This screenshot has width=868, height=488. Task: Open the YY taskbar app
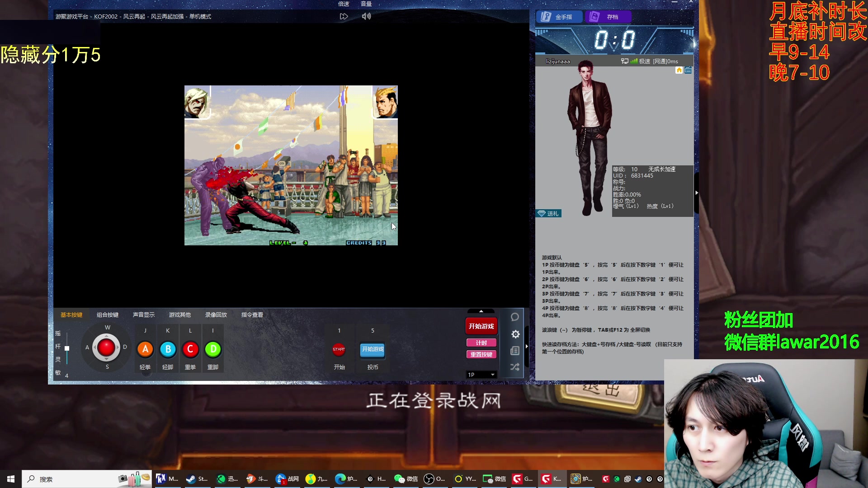[x=465, y=479]
